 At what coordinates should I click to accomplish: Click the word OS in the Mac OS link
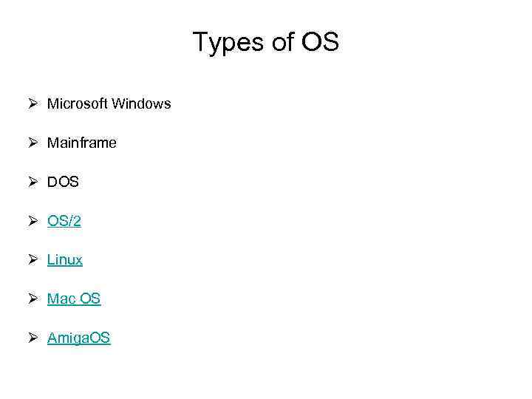[89, 299]
